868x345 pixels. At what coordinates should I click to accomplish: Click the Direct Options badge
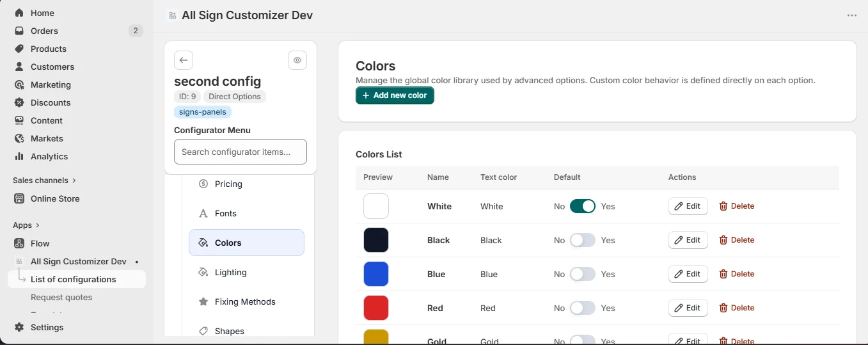[x=235, y=97]
